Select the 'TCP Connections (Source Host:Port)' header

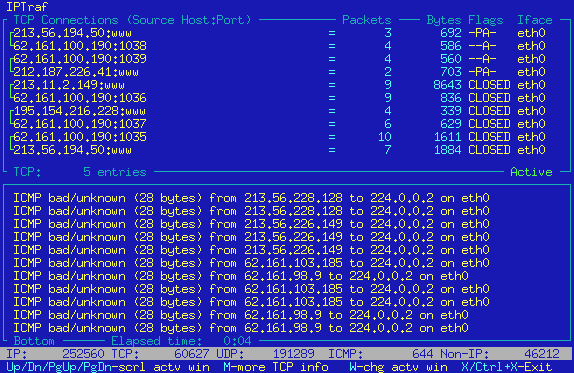point(132,20)
